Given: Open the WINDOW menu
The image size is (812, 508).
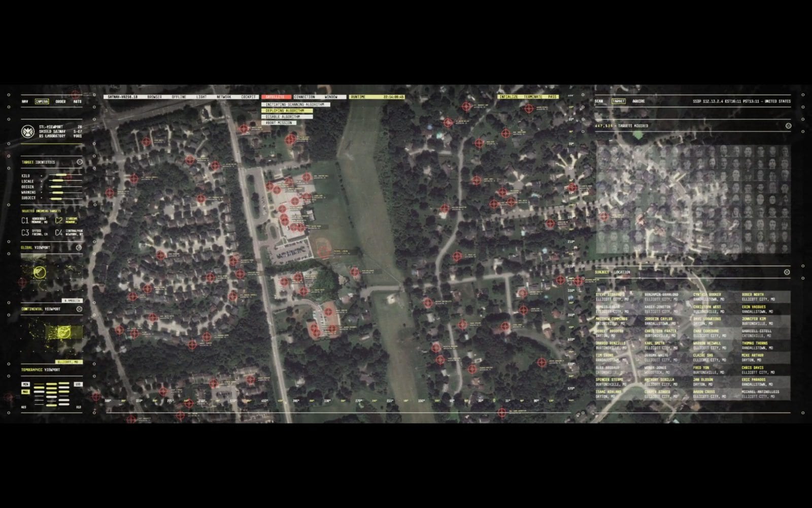Looking at the screenshot, I should point(331,97).
